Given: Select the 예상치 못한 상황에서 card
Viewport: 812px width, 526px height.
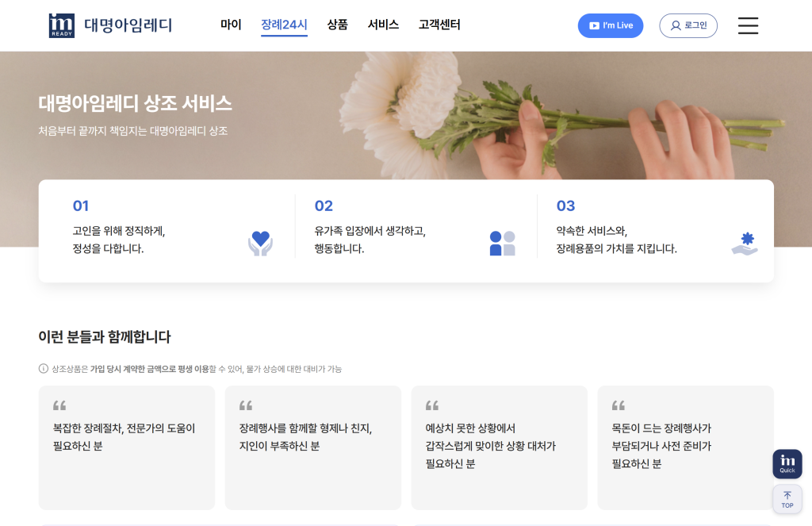Looking at the screenshot, I should coord(500,447).
